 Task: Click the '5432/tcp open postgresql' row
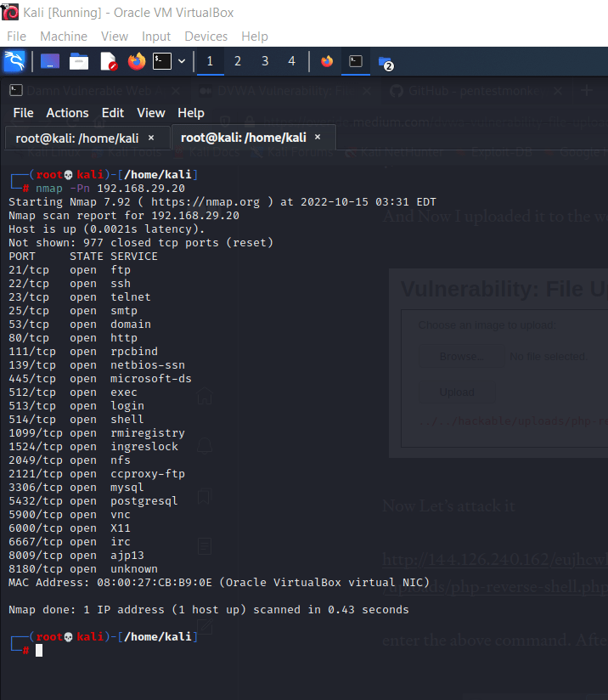click(x=93, y=501)
